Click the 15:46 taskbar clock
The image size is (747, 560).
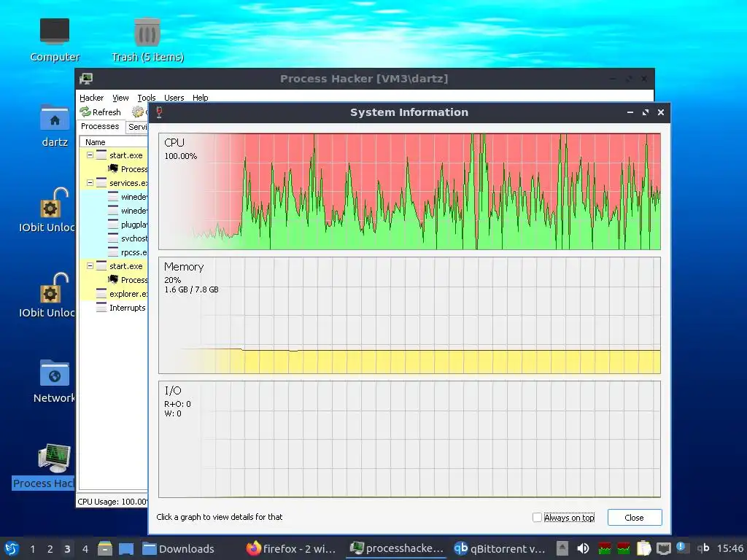[x=729, y=548]
